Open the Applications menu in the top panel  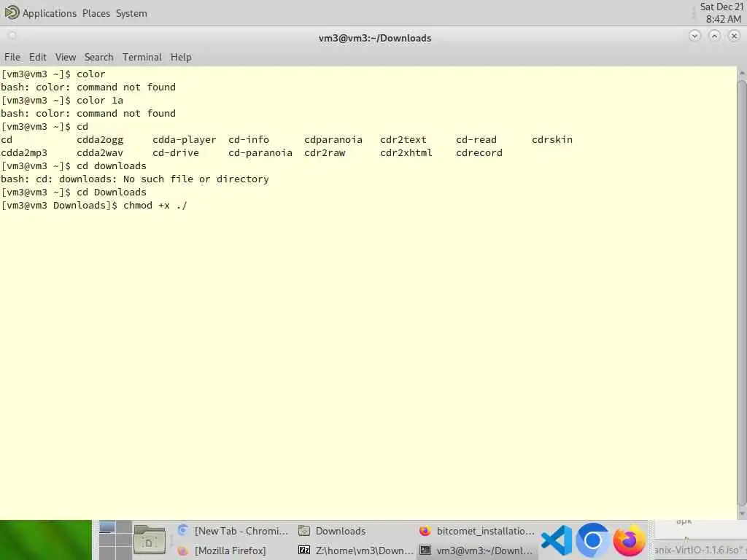pyautogui.click(x=50, y=13)
